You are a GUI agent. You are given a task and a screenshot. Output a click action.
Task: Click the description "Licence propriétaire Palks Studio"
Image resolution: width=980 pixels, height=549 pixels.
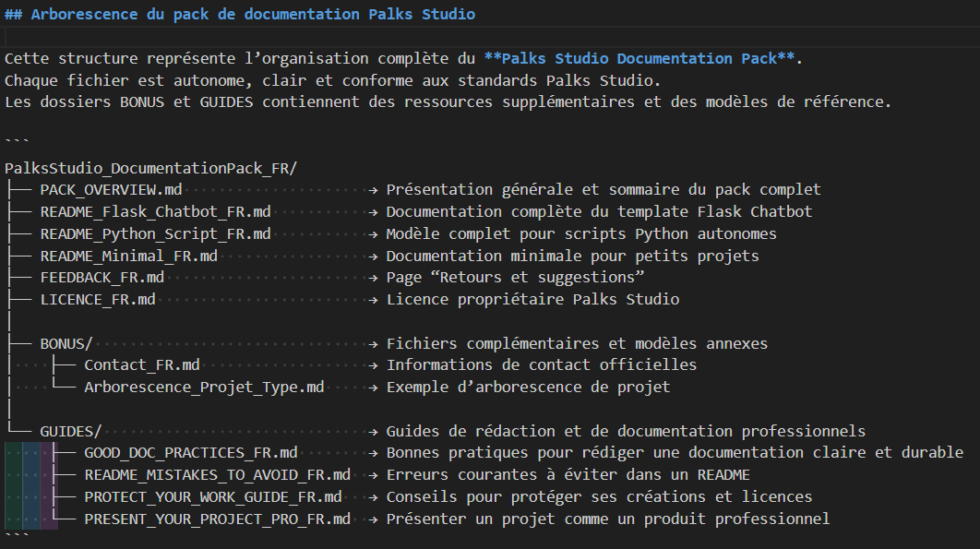click(532, 300)
